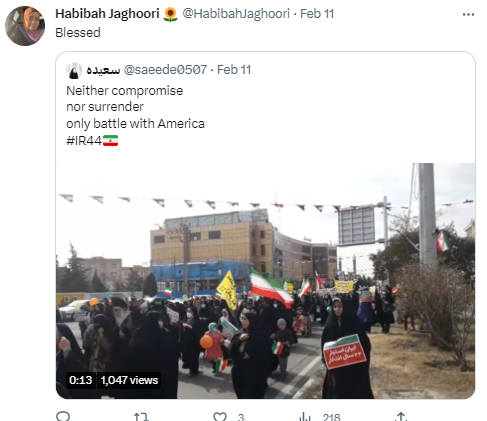Viewport: 487px width, 421px height.
Task: Click the 0:13 video duration badge
Action: 80,380
